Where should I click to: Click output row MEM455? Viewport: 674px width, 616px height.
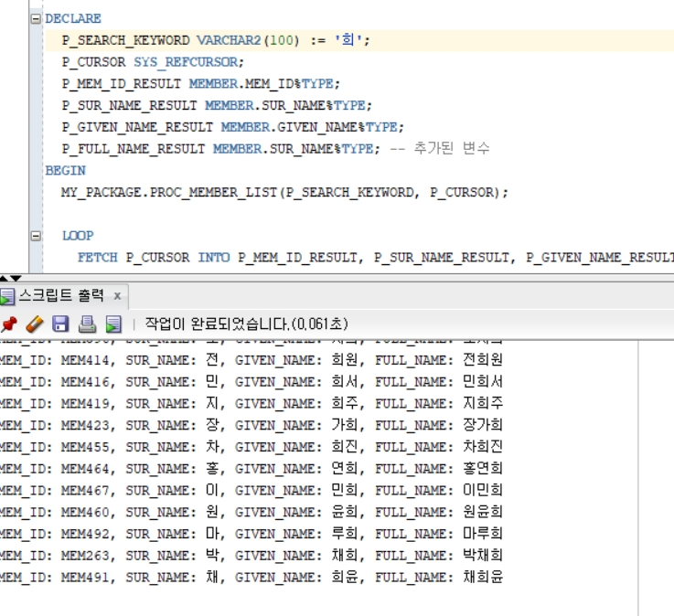click(251, 447)
